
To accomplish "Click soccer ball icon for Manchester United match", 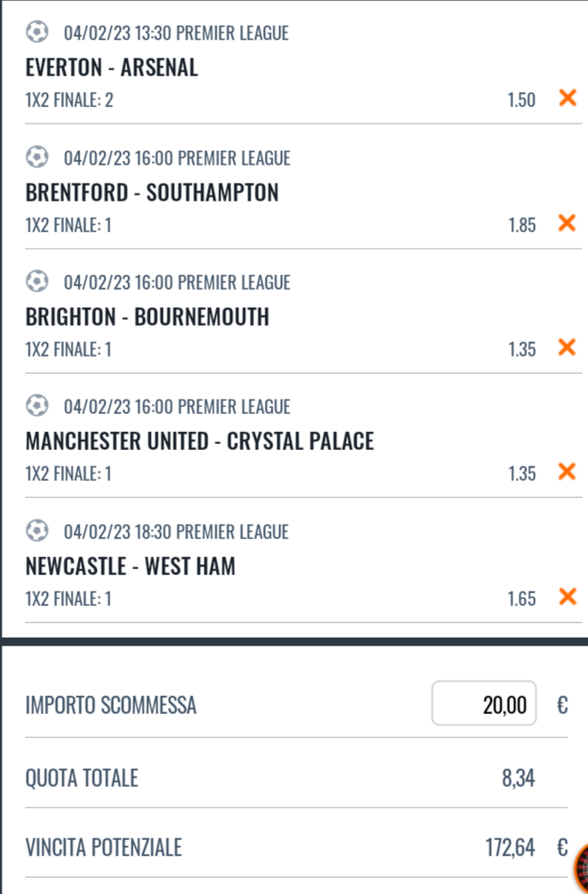I will pyautogui.click(x=37, y=406).
